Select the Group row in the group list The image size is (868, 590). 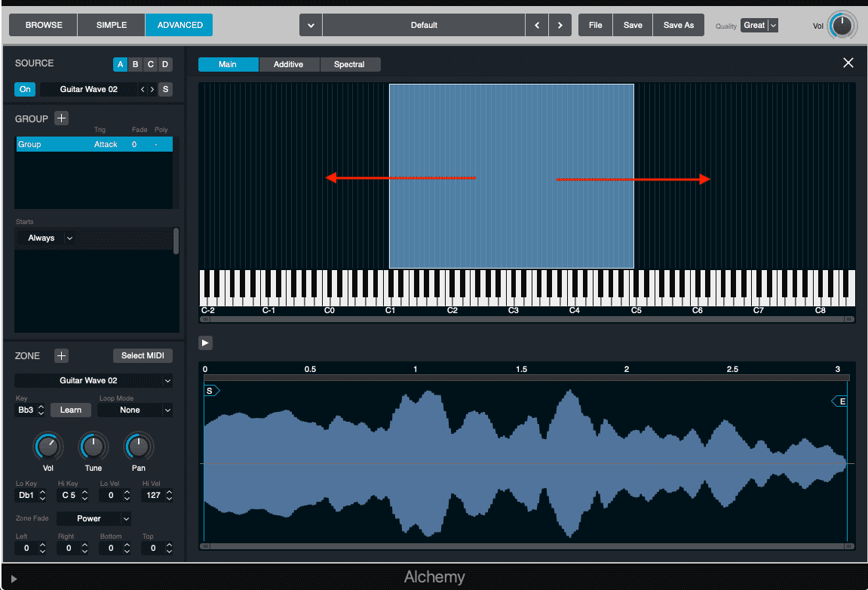pyautogui.click(x=94, y=144)
